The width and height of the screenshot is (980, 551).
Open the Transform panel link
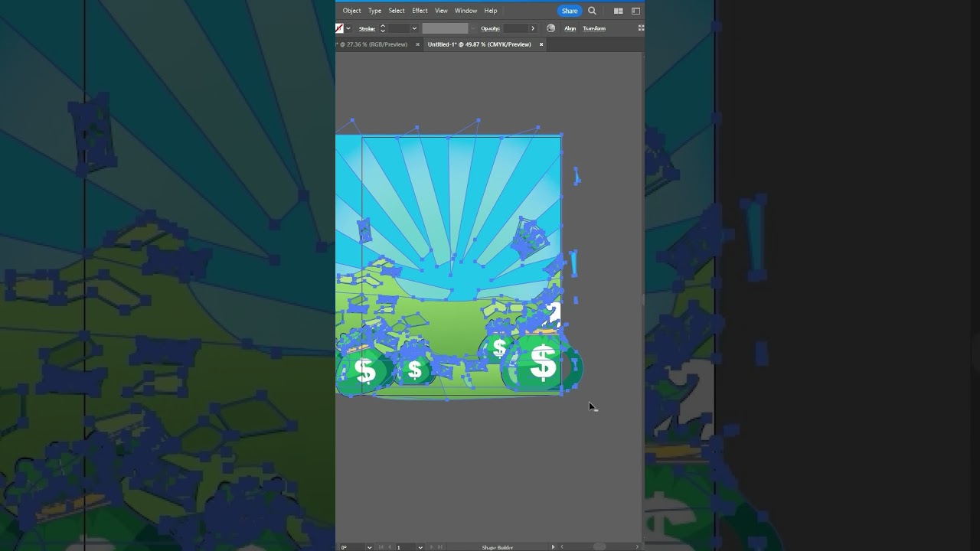594,28
